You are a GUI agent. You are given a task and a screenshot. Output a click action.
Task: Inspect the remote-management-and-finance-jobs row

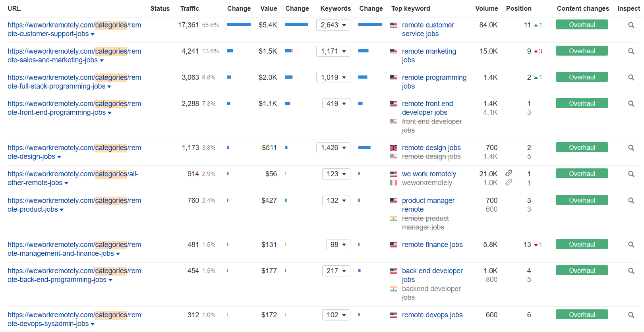631,245
